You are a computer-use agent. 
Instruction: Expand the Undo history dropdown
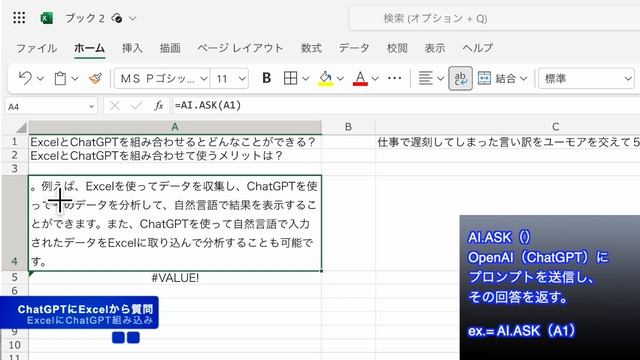[40, 78]
